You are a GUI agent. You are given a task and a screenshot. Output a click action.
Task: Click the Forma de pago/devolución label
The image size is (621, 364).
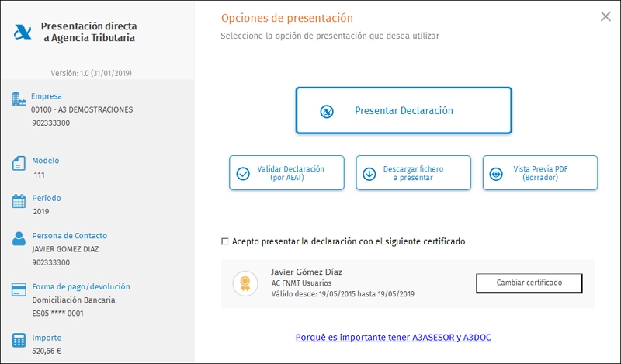coord(82,286)
